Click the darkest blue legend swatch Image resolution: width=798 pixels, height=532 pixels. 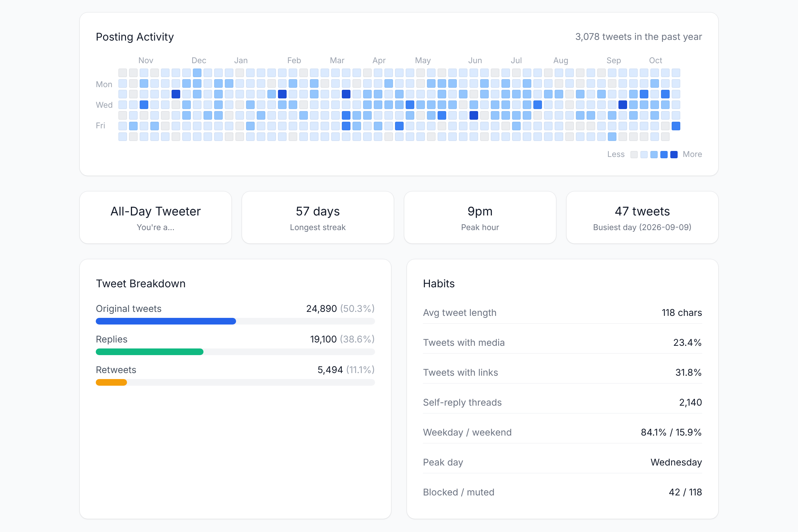pos(674,155)
